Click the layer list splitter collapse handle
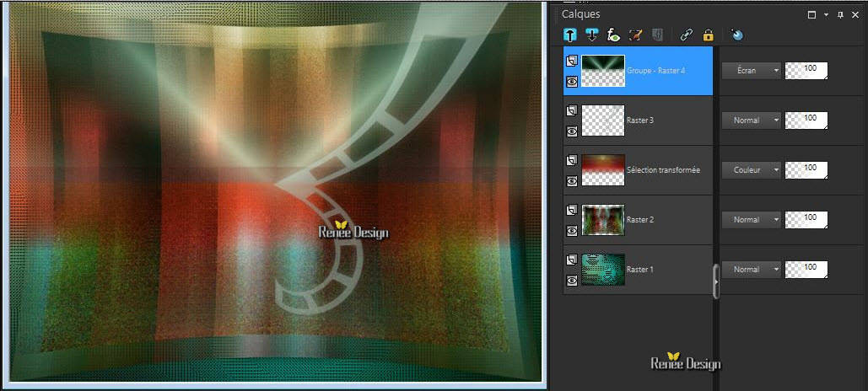The height and width of the screenshot is (391, 868). (x=716, y=281)
